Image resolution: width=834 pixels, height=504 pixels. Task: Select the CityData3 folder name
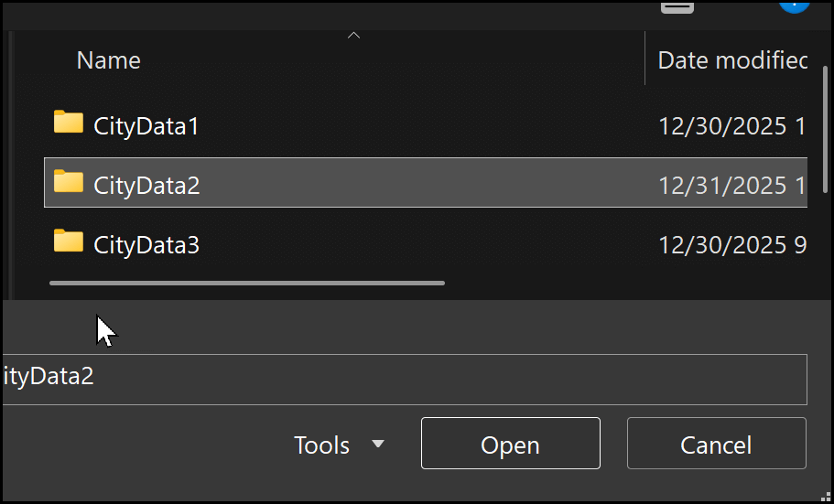click(x=146, y=244)
